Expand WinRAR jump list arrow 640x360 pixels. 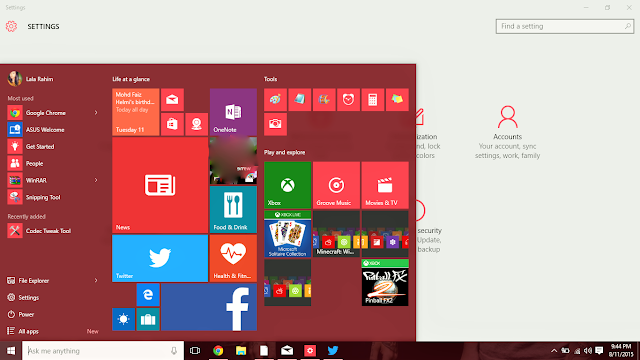tap(96, 180)
